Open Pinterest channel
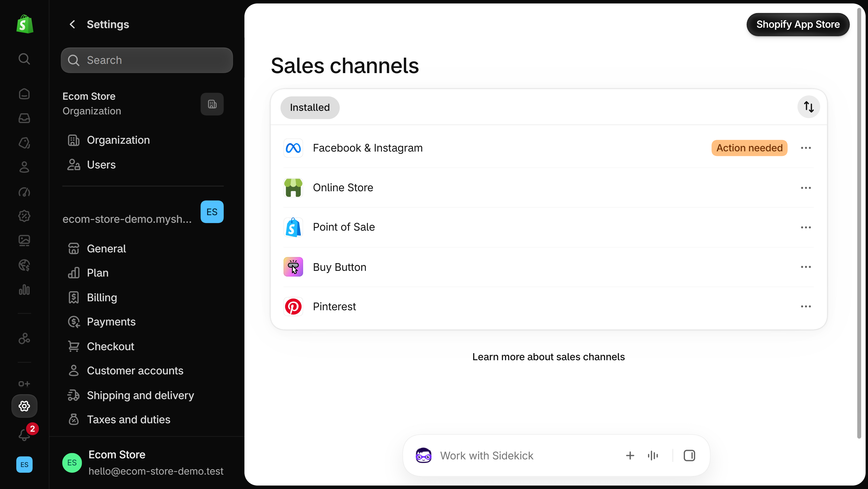Screen dimensions: 868x489 [549, 306]
